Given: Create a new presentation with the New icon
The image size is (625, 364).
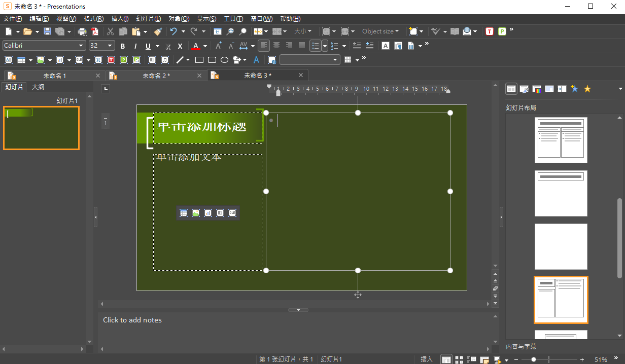Looking at the screenshot, I should pos(9,31).
